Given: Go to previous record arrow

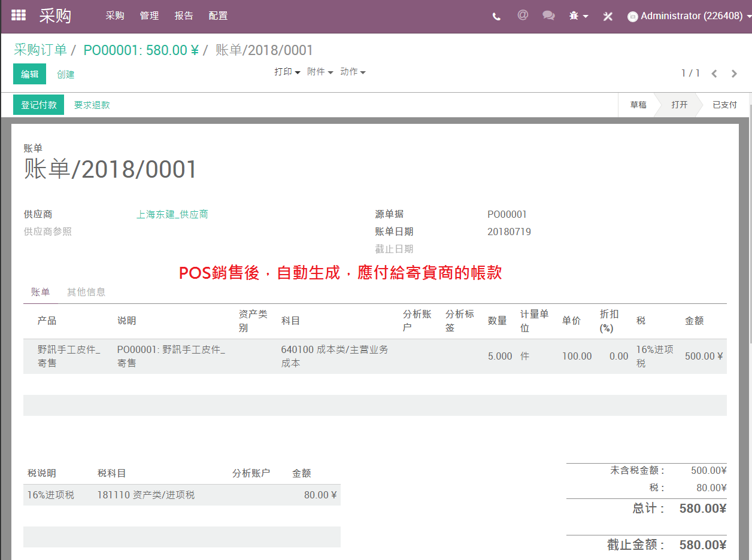Looking at the screenshot, I should point(714,74).
